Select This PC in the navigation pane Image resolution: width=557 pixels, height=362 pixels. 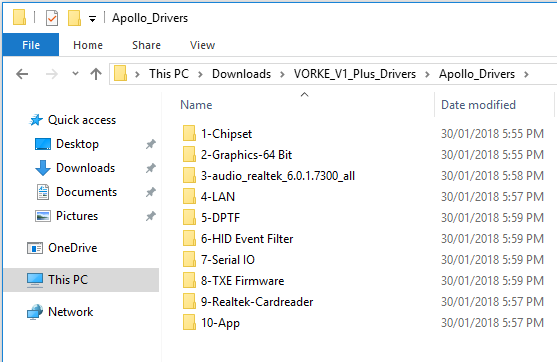pos(81,280)
